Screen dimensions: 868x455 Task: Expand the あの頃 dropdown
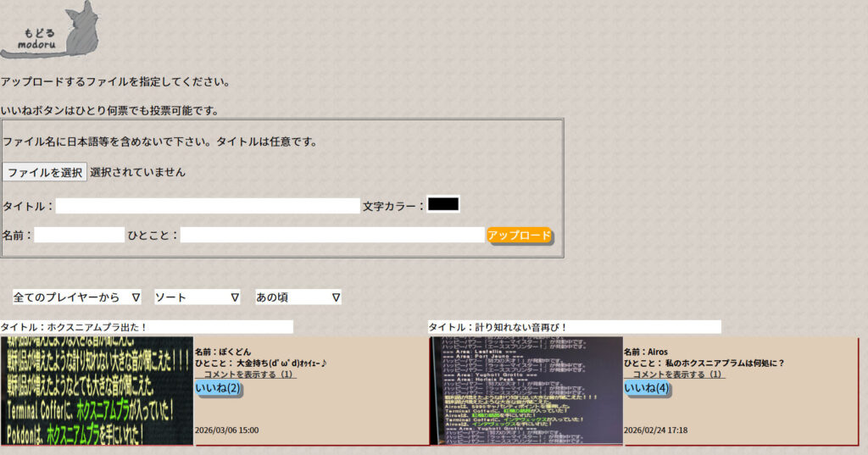point(298,297)
